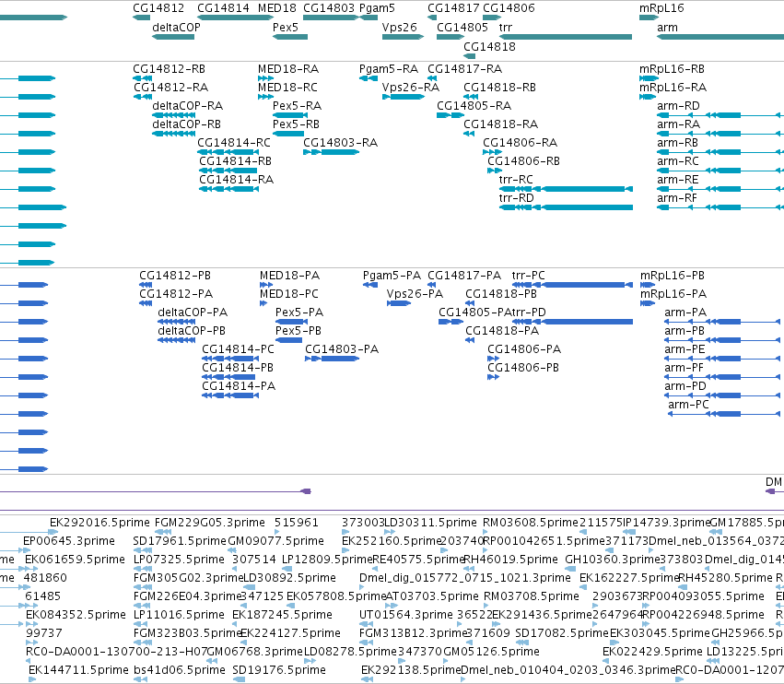784x684 pixels.
Task: Select the CG14812 gene label
Action: 158,8
